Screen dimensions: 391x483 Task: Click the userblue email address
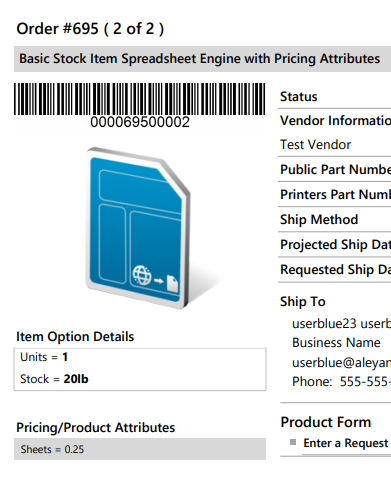click(341, 363)
